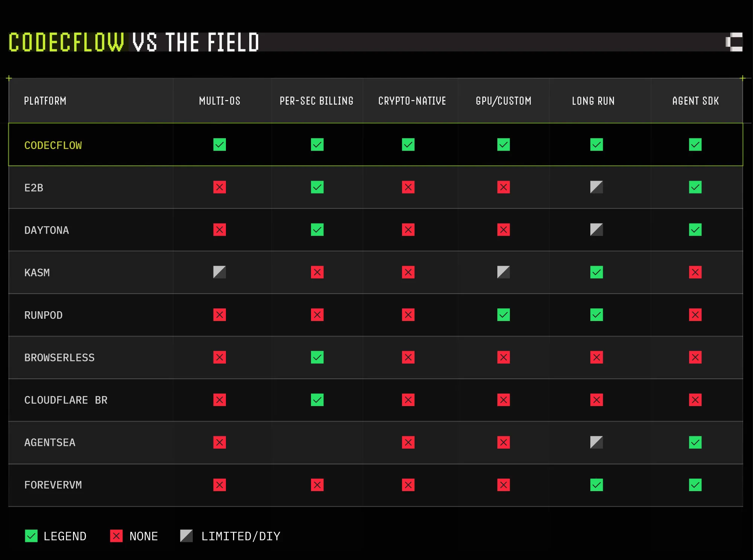The height and width of the screenshot is (560, 753).
Task: Click Browserless green Per-Sec Billing check
Action: (x=317, y=357)
